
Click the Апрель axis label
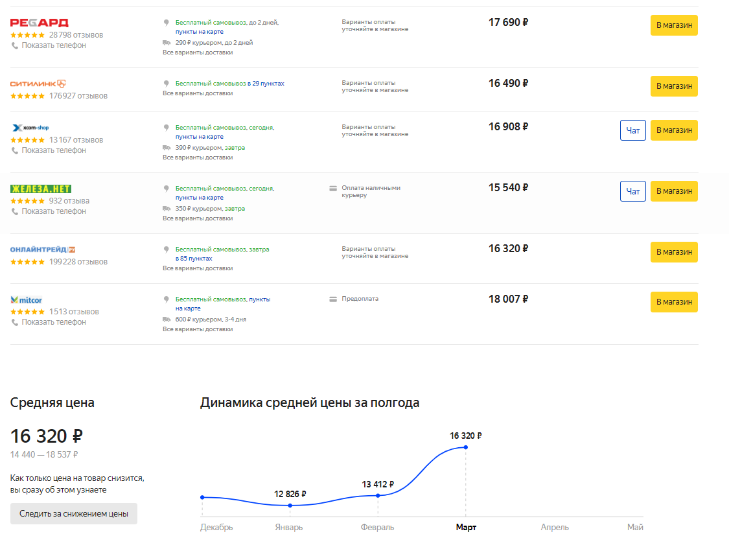[555, 528]
